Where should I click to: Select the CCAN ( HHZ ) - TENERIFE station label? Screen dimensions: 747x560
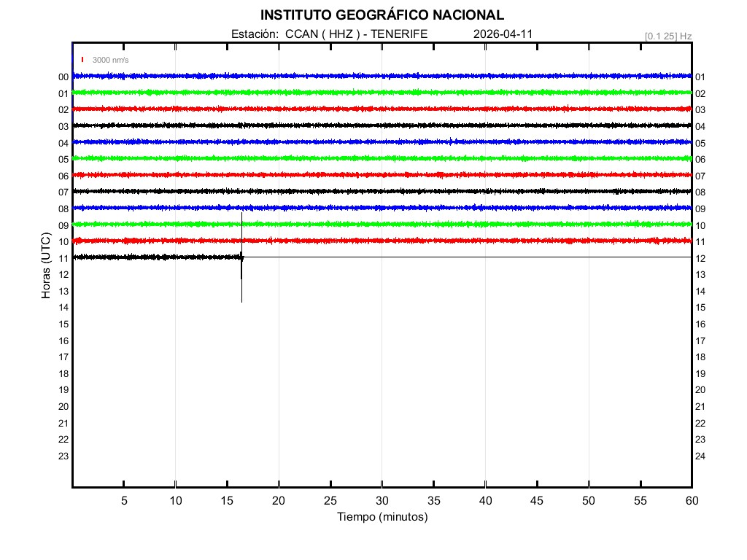329,34
